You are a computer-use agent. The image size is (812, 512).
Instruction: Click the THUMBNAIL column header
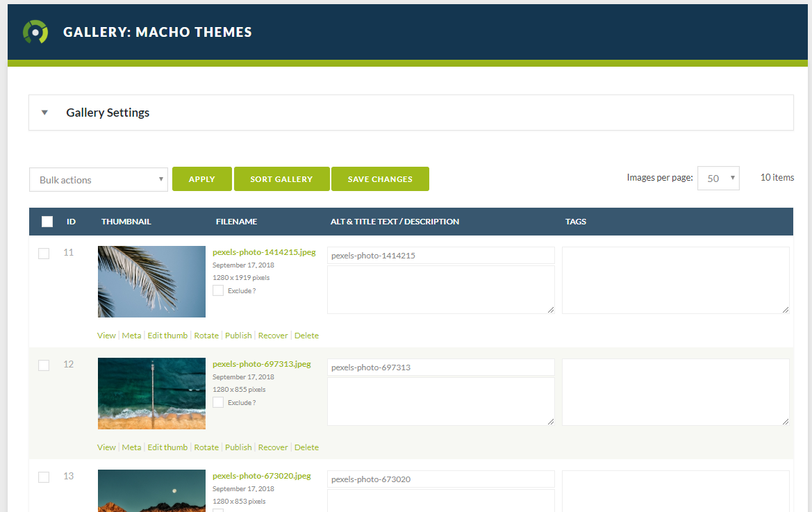coord(126,222)
